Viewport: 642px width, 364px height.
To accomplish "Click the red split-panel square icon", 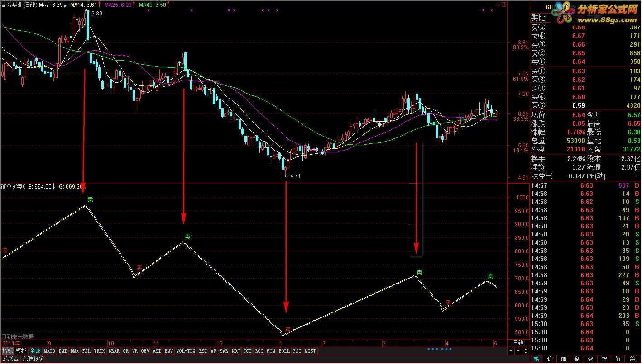I will [x=503, y=5].
